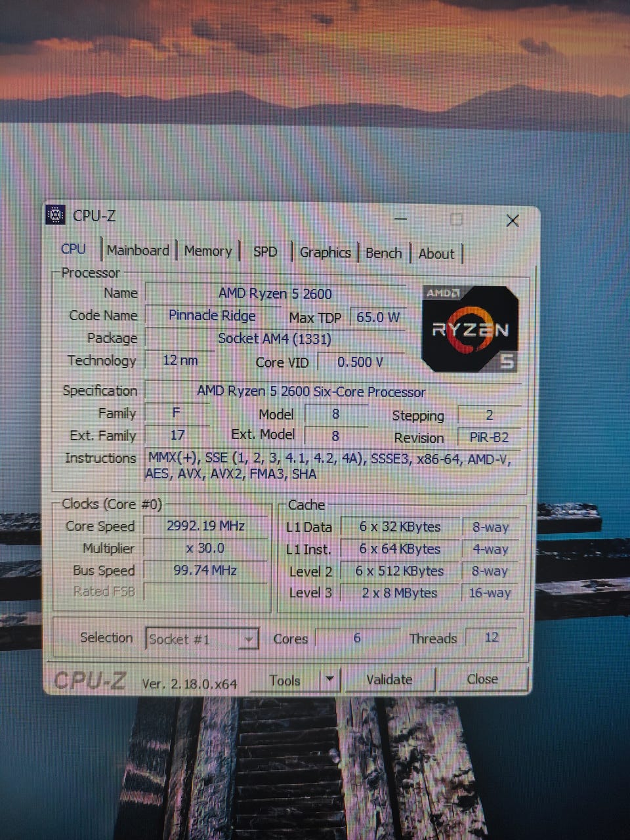Click the L1 Inst. value 6 x 64 KBytes

(x=400, y=549)
